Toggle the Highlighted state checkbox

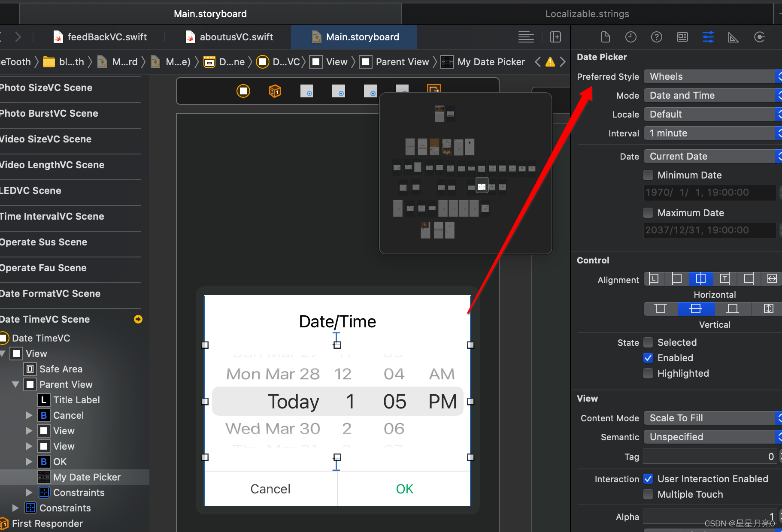[648, 373]
